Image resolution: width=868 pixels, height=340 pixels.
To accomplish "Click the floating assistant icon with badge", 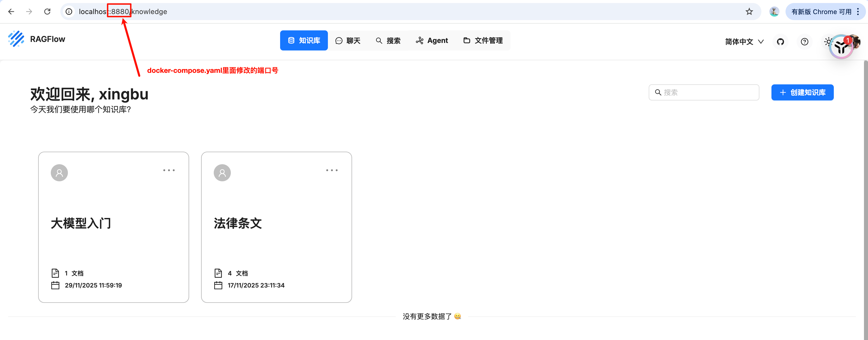I will click(841, 47).
